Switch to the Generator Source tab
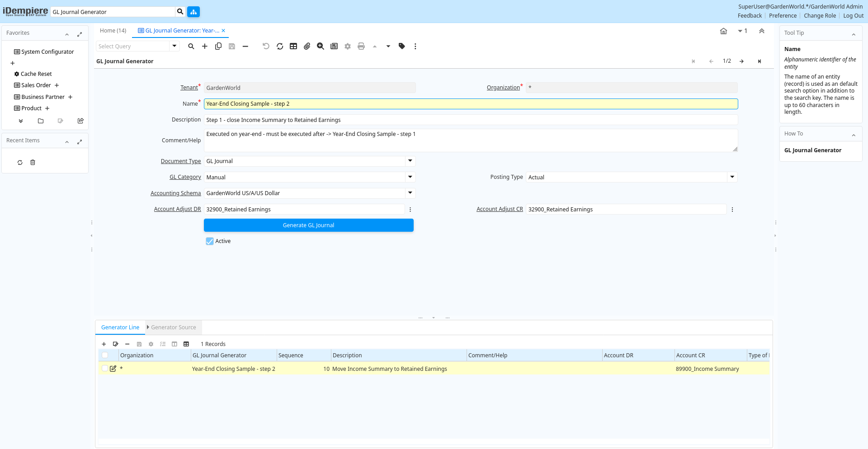The image size is (868, 449). point(173,327)
